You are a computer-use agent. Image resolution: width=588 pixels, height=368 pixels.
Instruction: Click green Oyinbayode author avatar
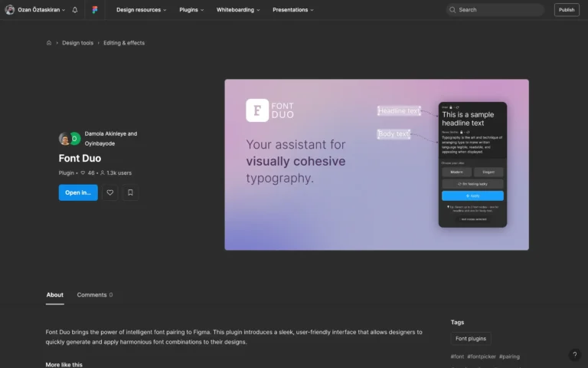tap(75, 139)
